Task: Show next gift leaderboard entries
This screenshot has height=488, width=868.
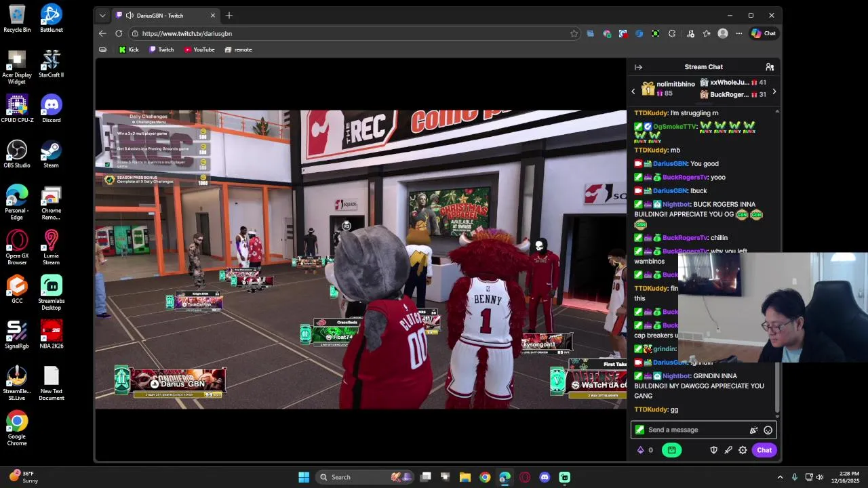Action: point(774,91)
